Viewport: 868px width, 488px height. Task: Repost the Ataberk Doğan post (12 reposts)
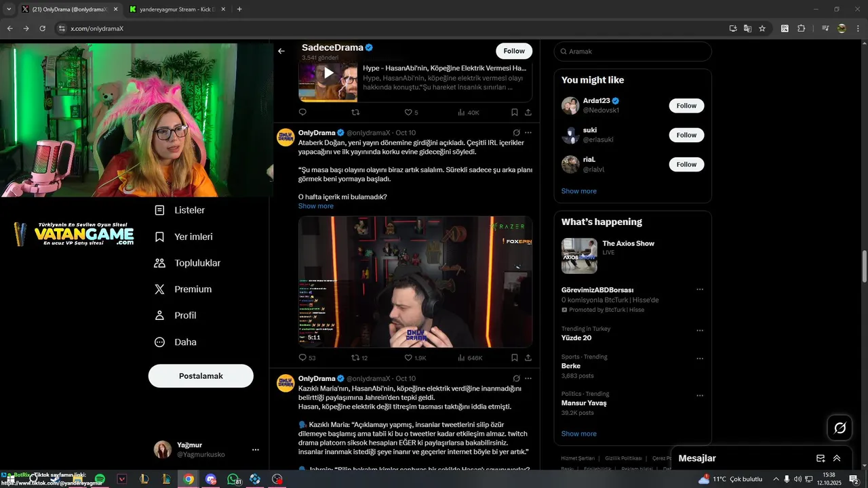click(x=355, y=358)
